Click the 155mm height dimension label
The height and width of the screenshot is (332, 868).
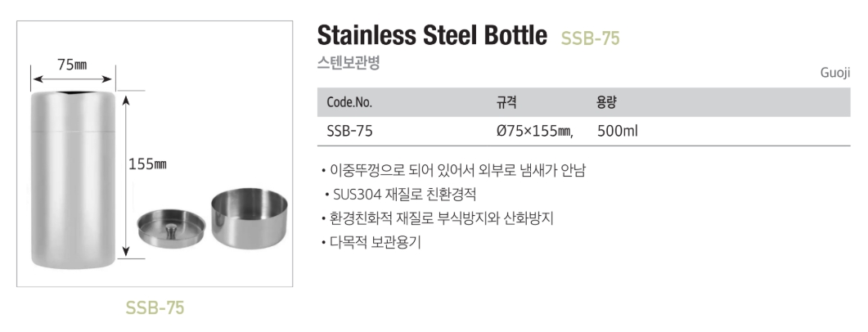[148, 164]
